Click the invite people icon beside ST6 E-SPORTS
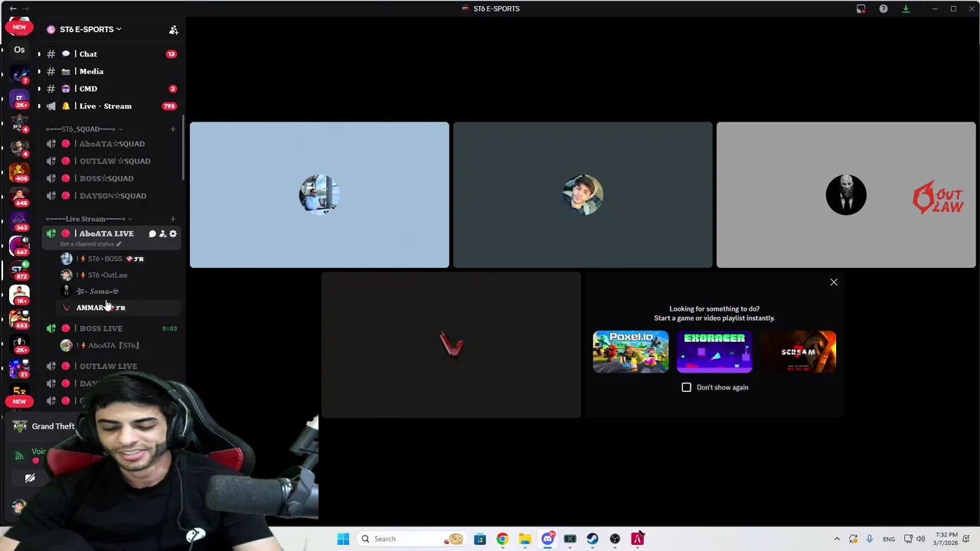 click(x=173, y=29)
